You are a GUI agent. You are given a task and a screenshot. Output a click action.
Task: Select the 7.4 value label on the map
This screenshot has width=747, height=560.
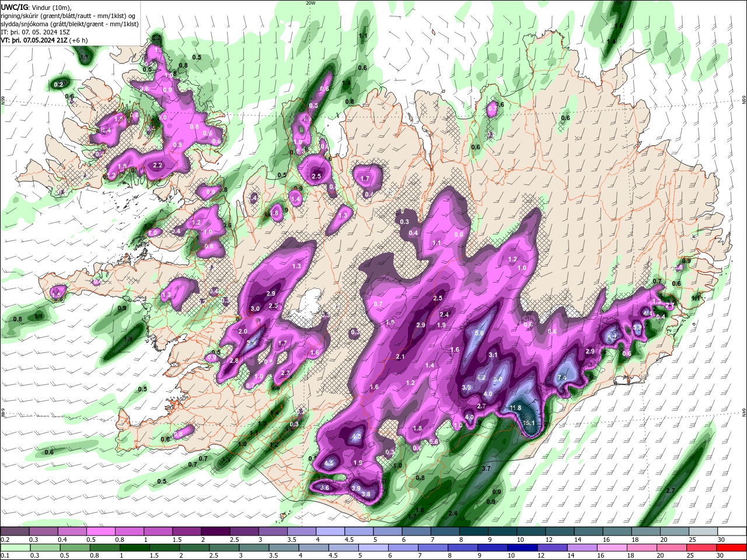[x=562, y=378]
